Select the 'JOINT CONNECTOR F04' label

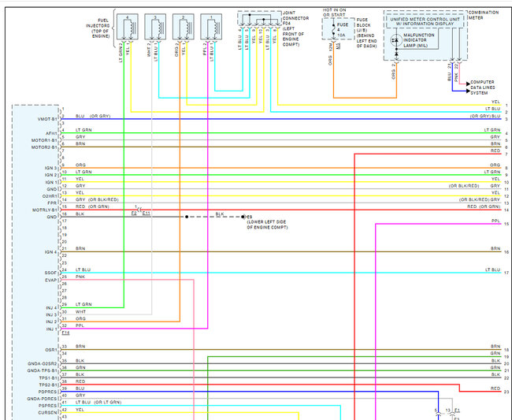click(x=295, y=18)
